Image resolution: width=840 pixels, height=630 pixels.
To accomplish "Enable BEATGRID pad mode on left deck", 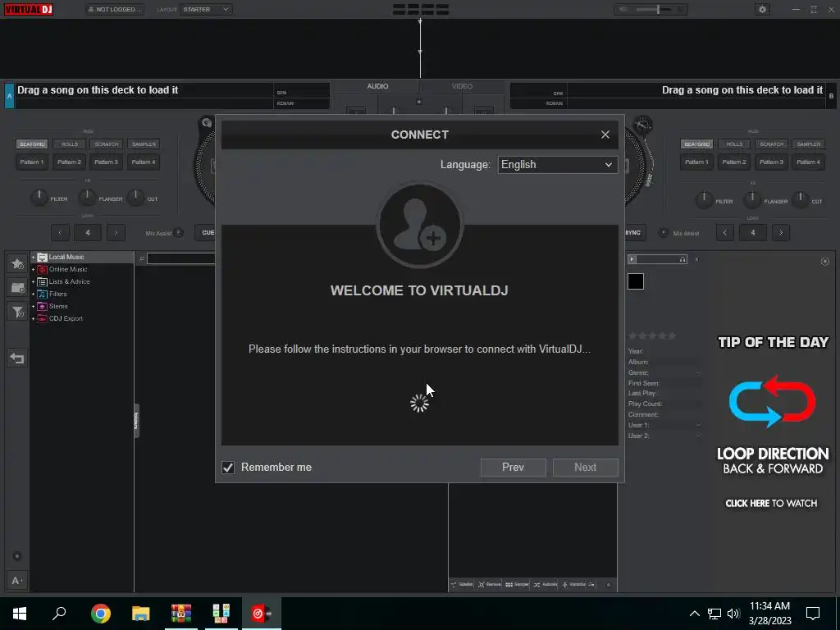I will tap(32, 144).
